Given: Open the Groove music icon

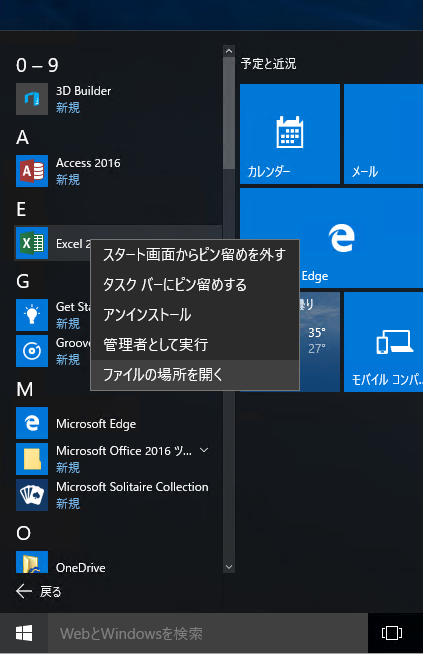Looking at the screenshot, I should 32,351.
